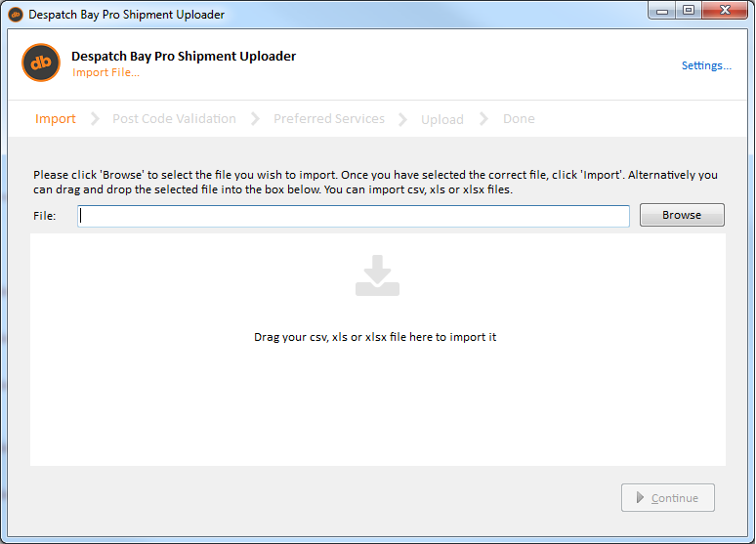
Task: Click the Despatch Bay orange db logo
Action: pos(41,63)
